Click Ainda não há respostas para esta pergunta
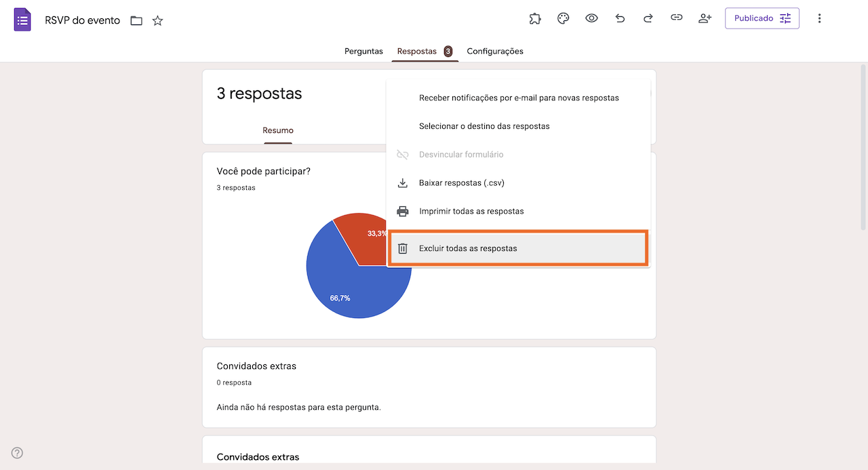 point(299,408)
